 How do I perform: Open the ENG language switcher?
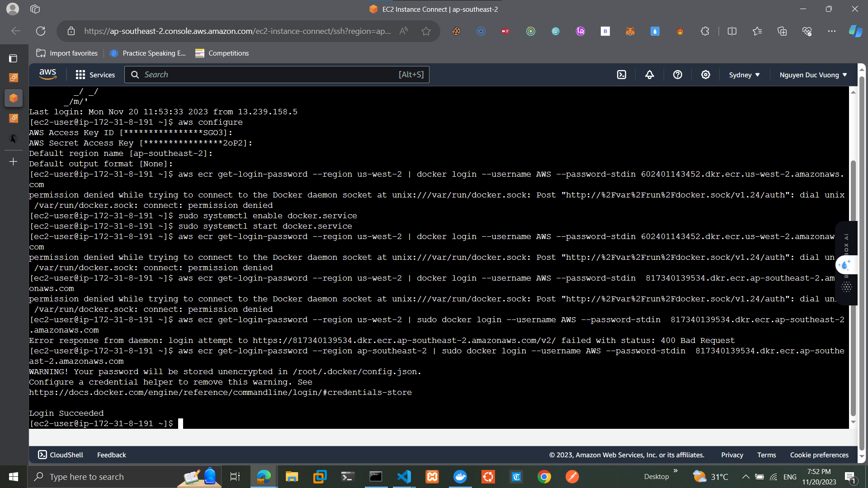click(x=790, y=477)
